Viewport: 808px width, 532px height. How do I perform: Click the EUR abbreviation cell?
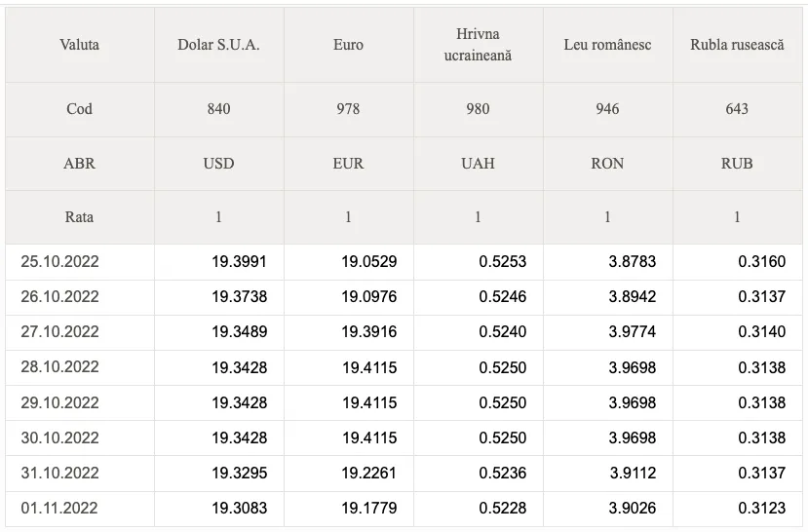tap(348, 164)
